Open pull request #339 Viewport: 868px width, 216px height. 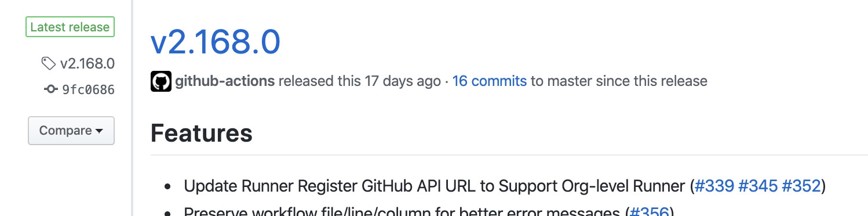pyautogui.click(x=714, y=186)
